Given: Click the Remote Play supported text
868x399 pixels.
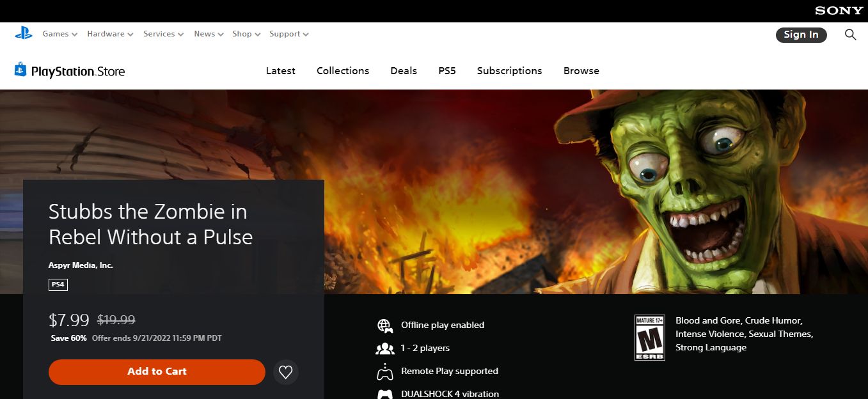Looking at the screenshot, I should tap(450, 372).
